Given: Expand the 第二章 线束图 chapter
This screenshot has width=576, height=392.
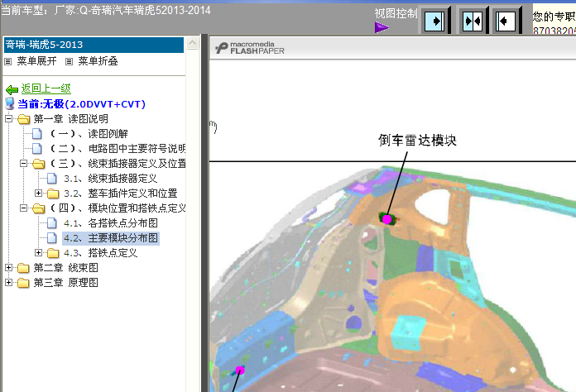Looking at the screenshot, I should click(x=8, y=268).
